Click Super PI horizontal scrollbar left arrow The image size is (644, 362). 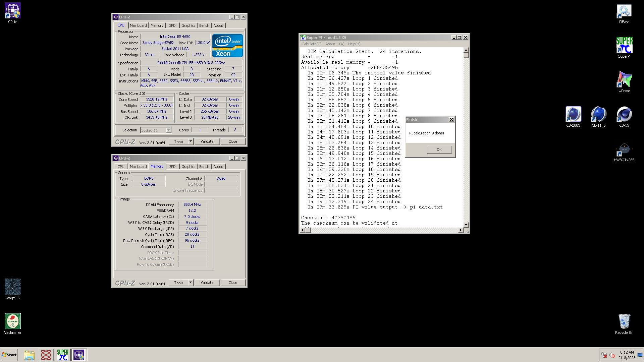pos(303,230)
